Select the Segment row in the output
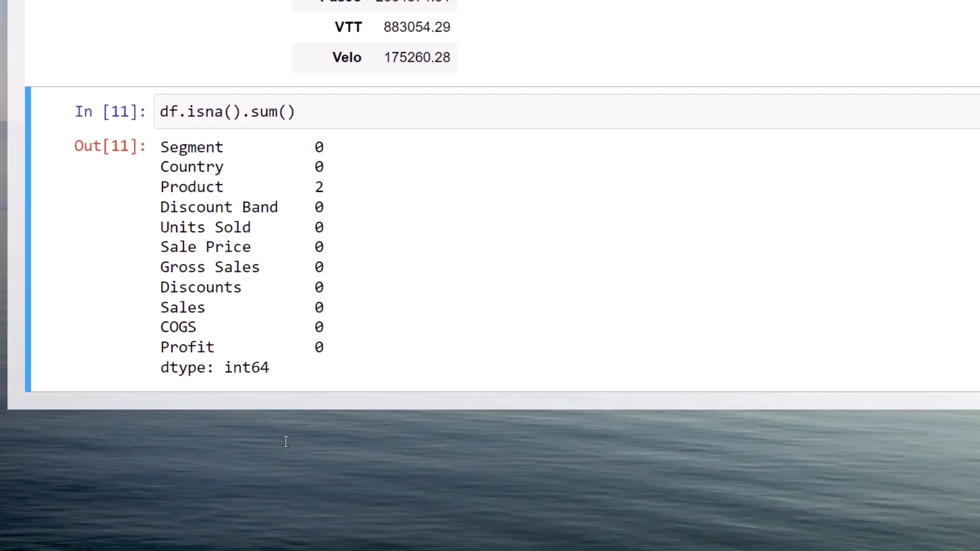 (x=191, y=147)
